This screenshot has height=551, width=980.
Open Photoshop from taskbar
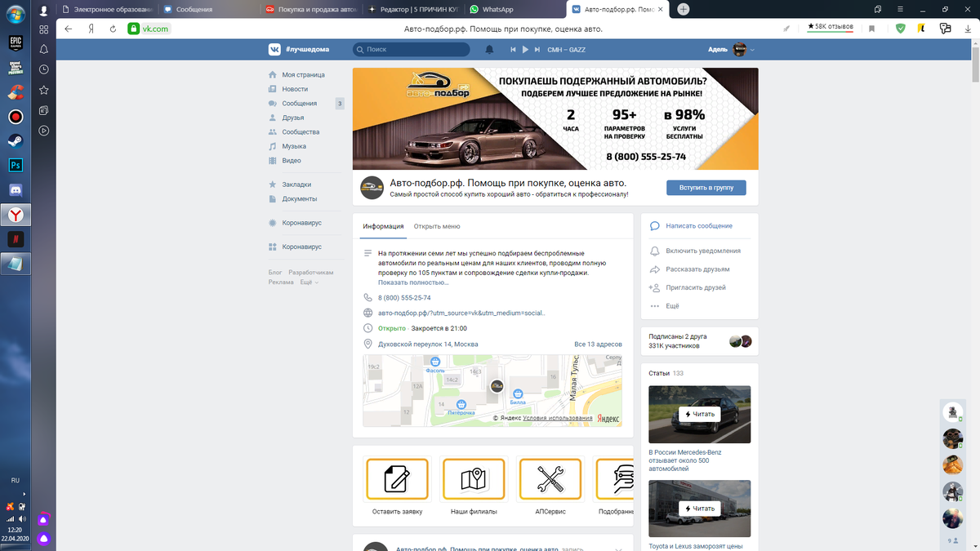[x=16, y=165]
